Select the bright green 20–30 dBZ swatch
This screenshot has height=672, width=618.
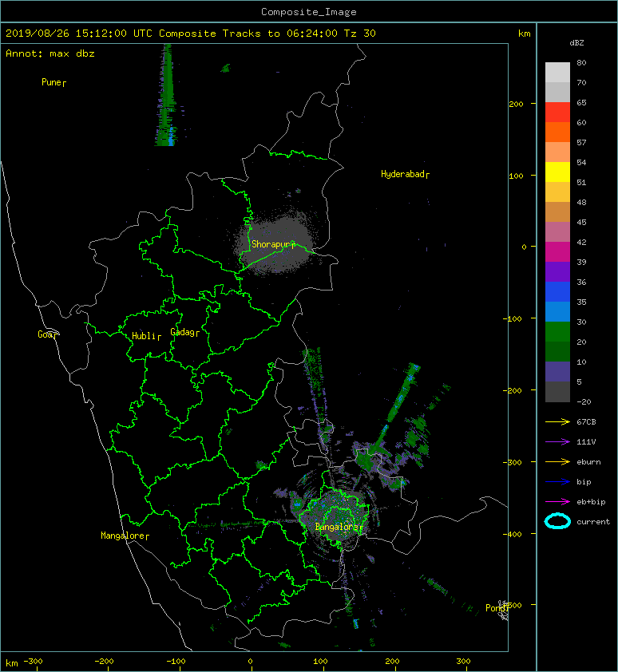click(557, 332)
